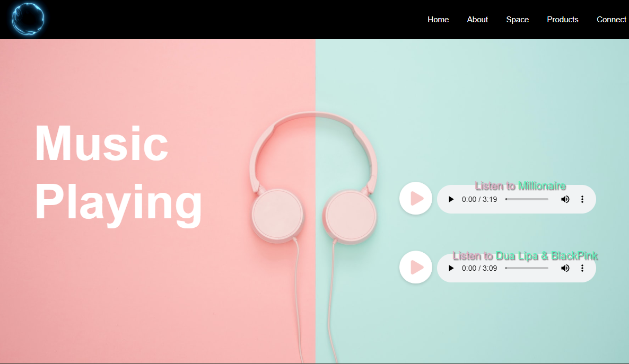The height and width of the screenshot is (364, 629).
Task: Click the Music Playing heading
Action: point(118,173)
